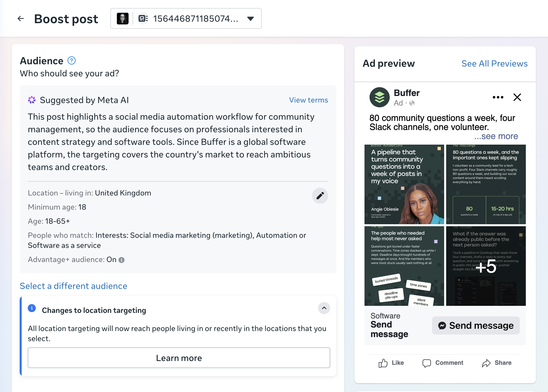548x392 pixels.
Task: Click the blue info icon by location targeting
Action: (x=32, y=308)
